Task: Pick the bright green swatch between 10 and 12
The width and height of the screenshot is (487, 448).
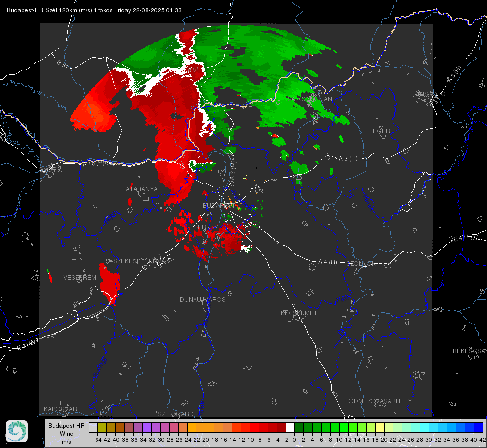Action: pyautogui.click(x=344, y=427)
